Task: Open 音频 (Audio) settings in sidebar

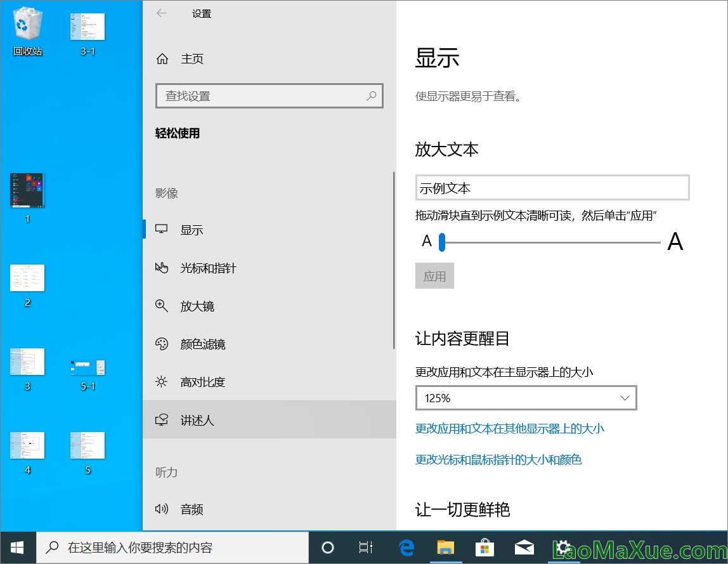Action: click(192, 509)
